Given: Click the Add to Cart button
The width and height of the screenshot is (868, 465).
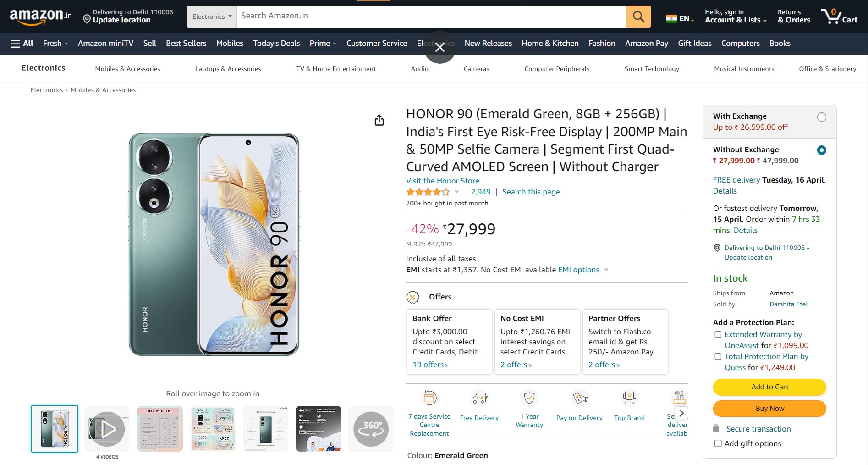Looking at the screenshot, I should point(769,387).
